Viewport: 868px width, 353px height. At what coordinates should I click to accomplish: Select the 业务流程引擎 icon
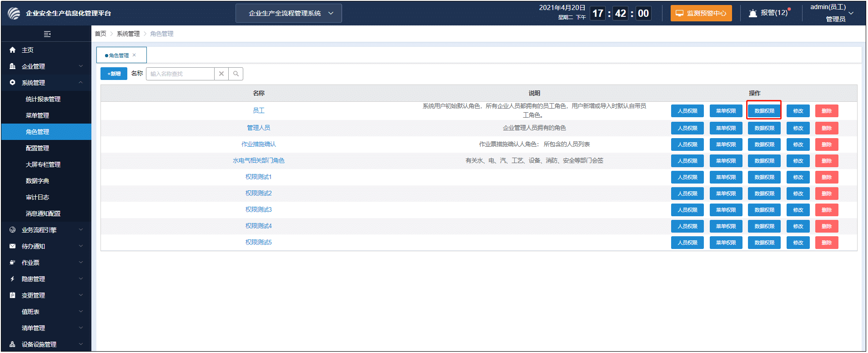[12, 230]
